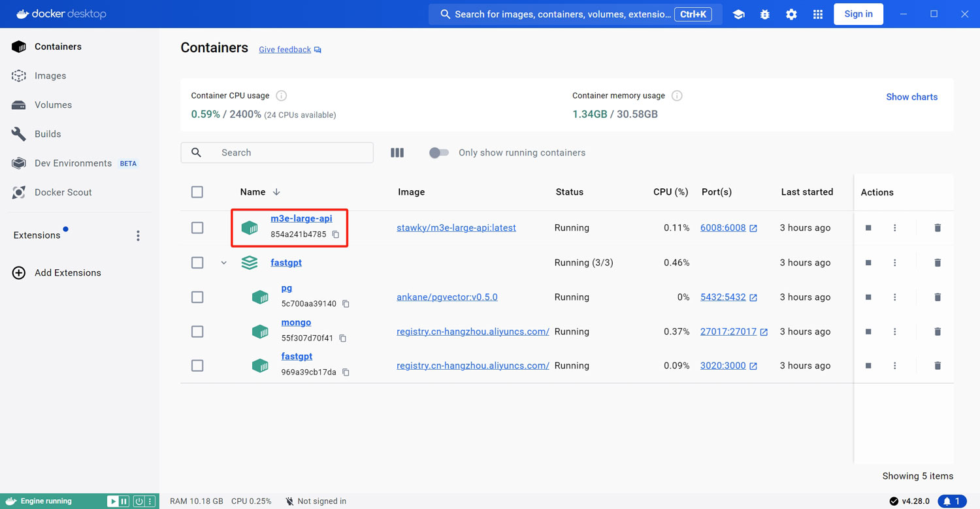Toggle Only show running containers switch
980x509 pixels.
coord(438,152)
